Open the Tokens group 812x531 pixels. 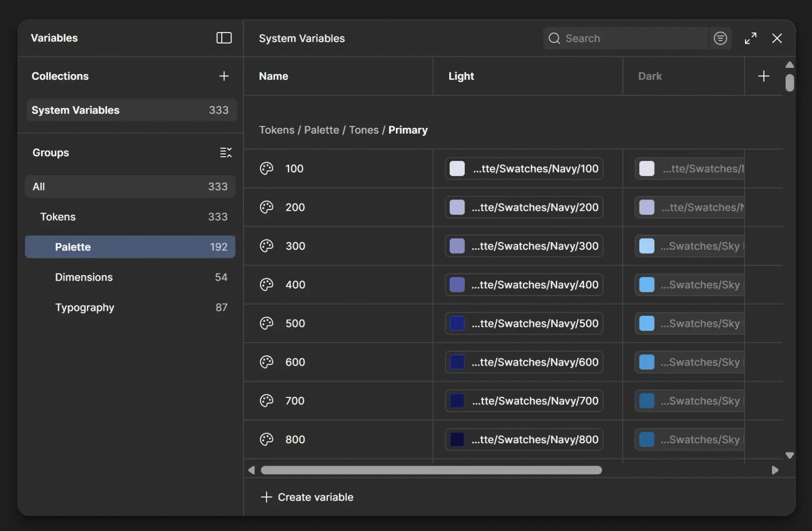[x=130, y=217]
